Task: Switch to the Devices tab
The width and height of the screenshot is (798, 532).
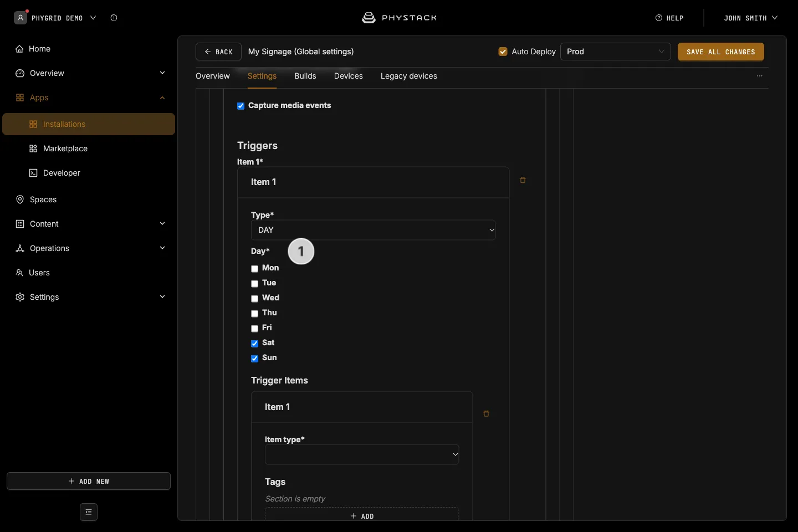Action: click(x=349, y=76)
